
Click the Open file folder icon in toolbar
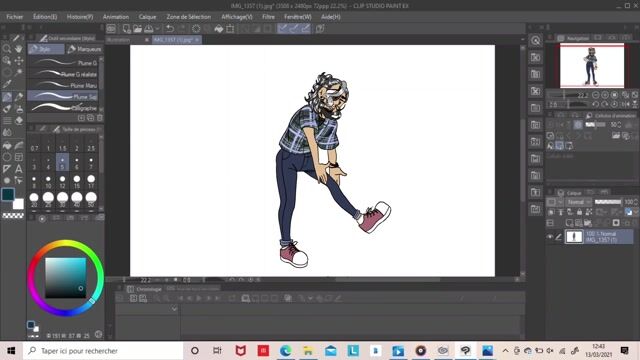click(x=138, y=29)
